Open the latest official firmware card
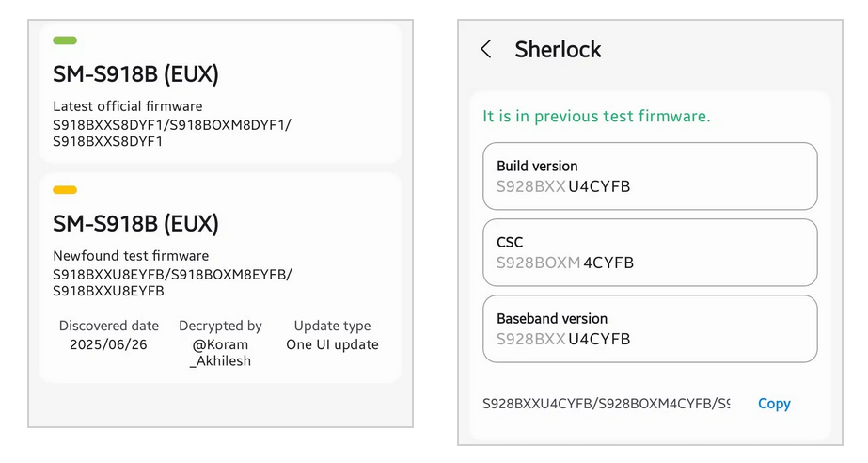The width and height of the screenshot is (868, 463). [222, 94]
